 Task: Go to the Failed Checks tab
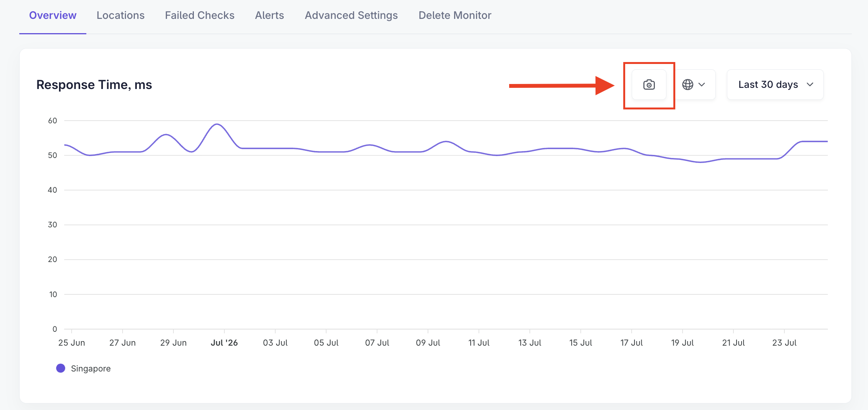coord(200,15)
